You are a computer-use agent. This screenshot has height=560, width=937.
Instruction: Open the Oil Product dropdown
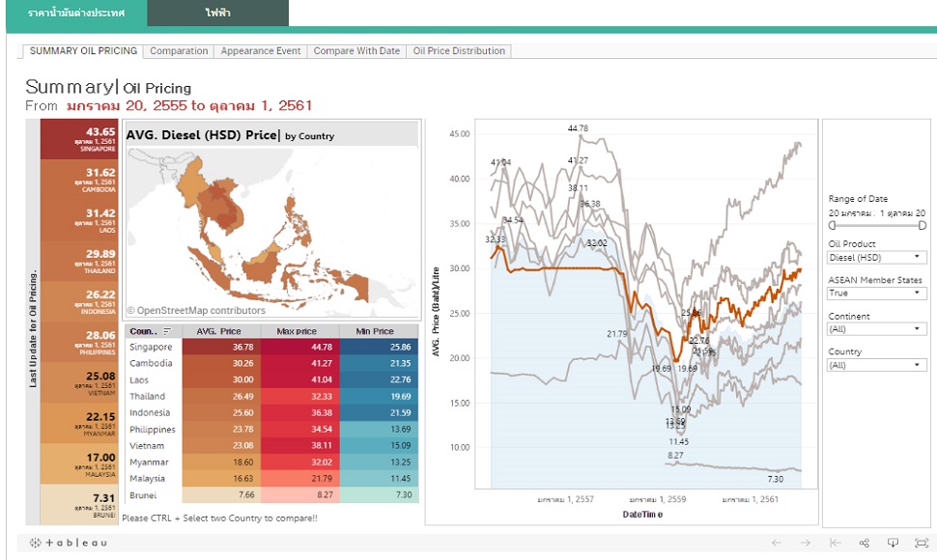tap(876, 258)
